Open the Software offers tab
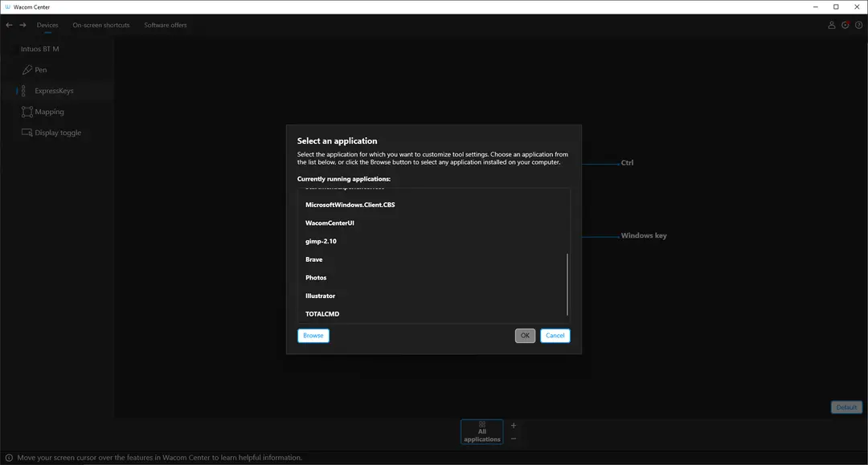 tap(165, 25)
